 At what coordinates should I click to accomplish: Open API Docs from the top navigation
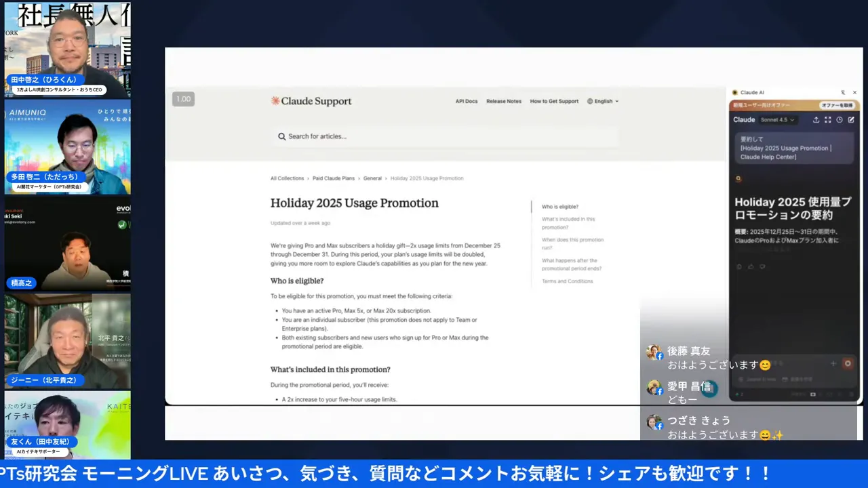(467, 100)
